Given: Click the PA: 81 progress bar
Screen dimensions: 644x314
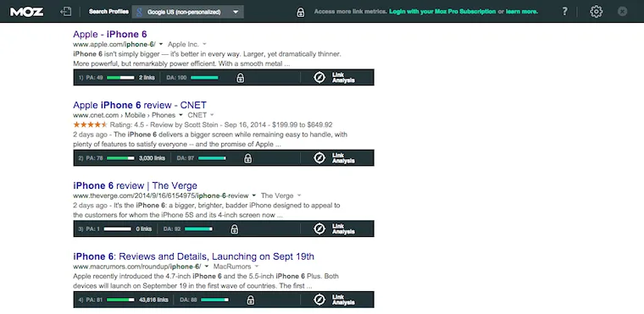Looking at the screenshot, I should point(120,300).
